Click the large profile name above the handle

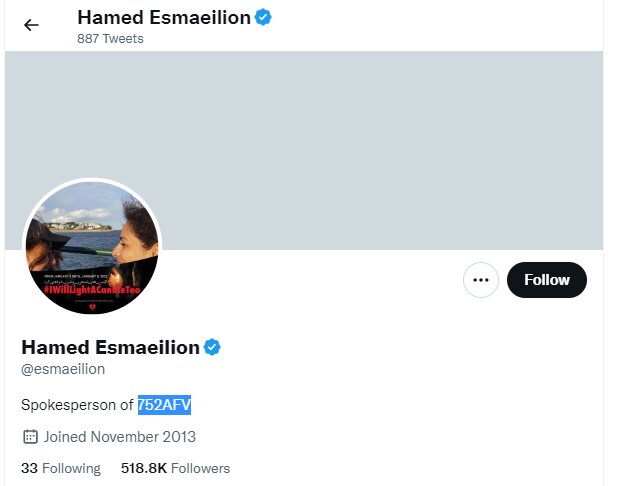[x=110, y=347]
